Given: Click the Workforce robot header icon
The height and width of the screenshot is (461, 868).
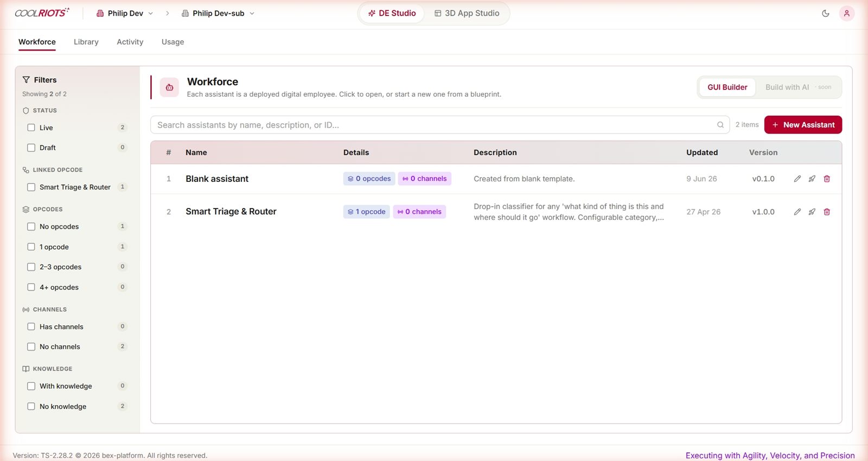Looking at the screenshot, I should [169, 87].
